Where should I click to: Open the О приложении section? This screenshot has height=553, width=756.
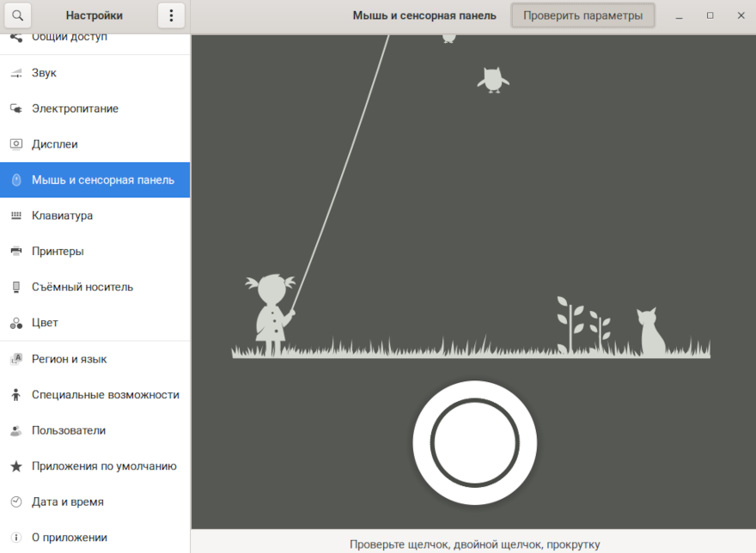click(x=70, y=538)
